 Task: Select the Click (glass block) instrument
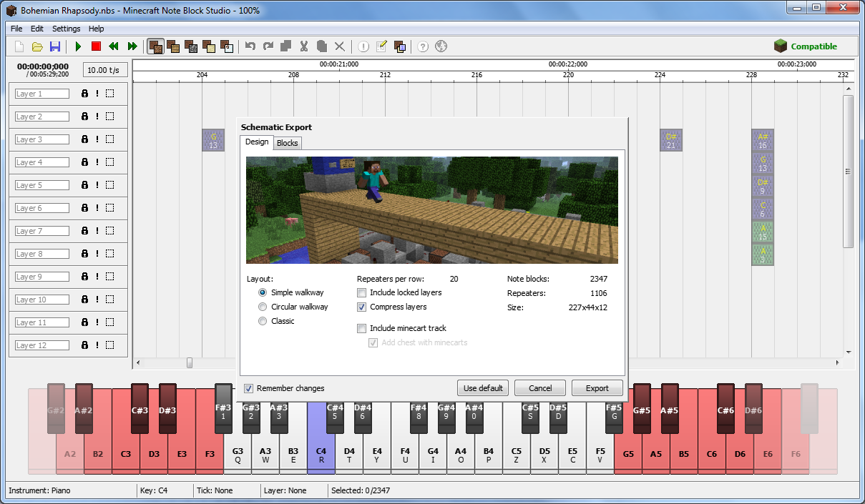pos(227,46)
